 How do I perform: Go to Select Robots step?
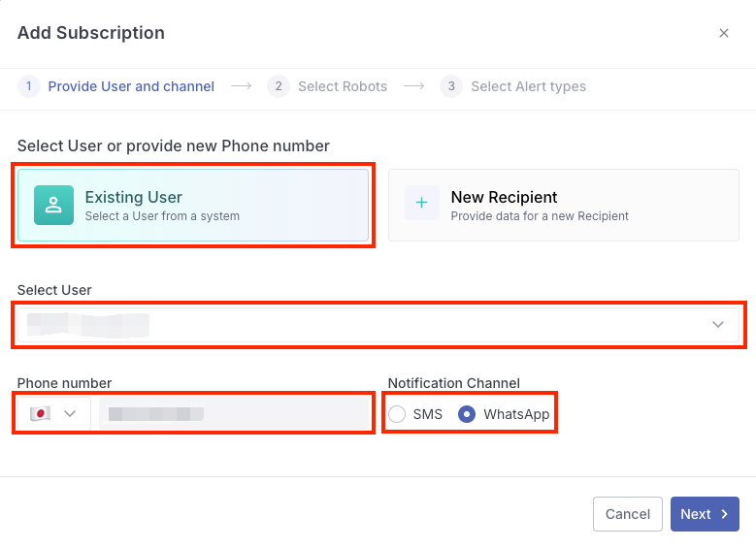(x=342, y=86)
